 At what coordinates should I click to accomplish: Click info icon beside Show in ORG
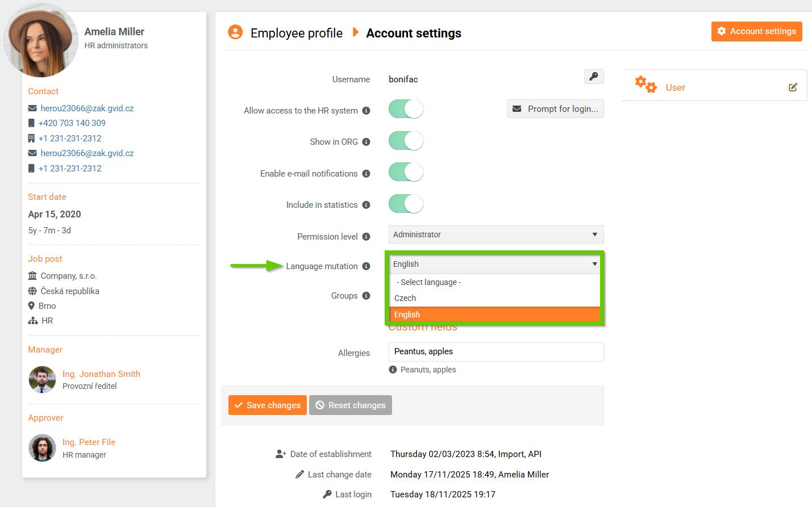click(367, 142)
